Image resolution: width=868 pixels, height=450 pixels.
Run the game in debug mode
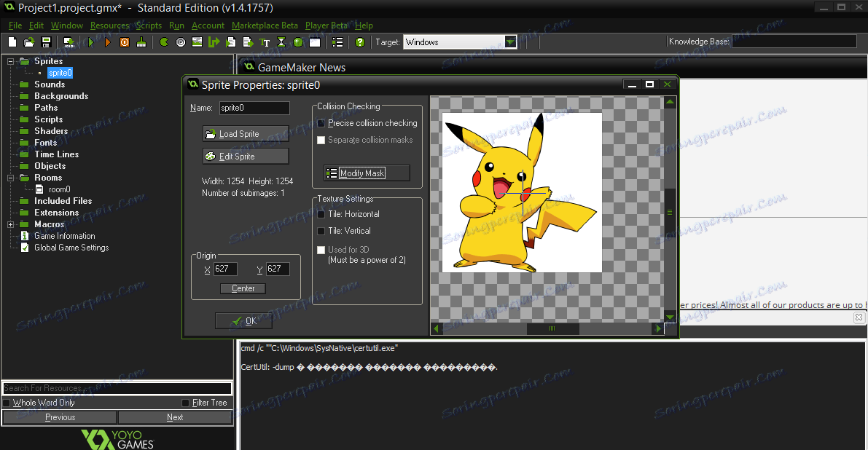[108, 42]
